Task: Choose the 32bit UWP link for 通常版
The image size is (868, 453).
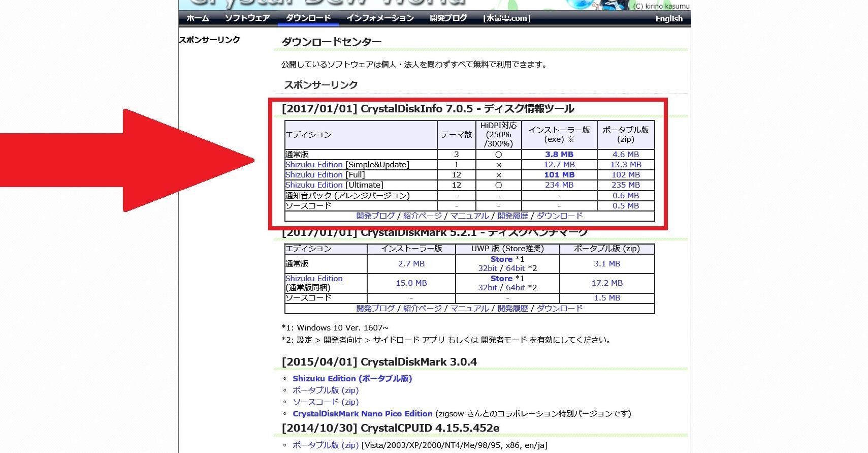Action: (x=488, y=268)
